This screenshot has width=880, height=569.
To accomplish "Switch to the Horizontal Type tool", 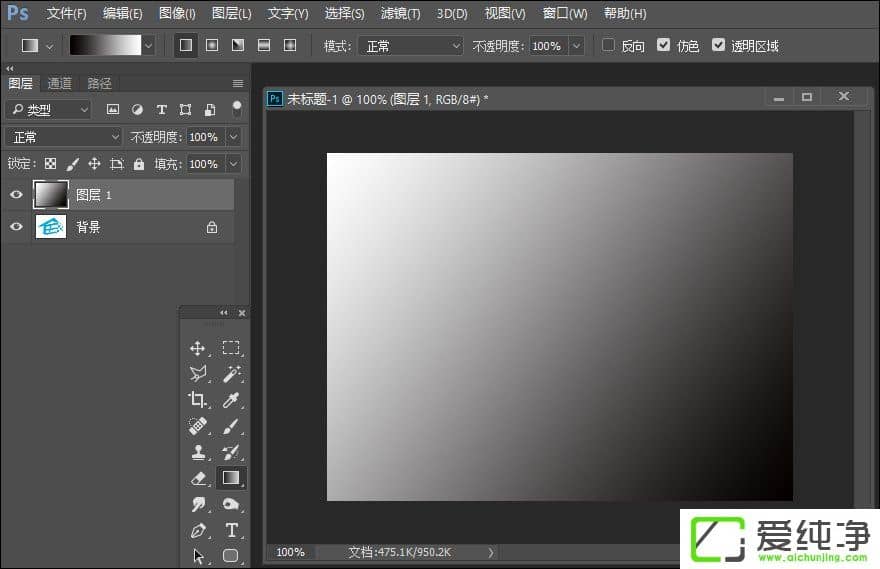I will 231,530.
